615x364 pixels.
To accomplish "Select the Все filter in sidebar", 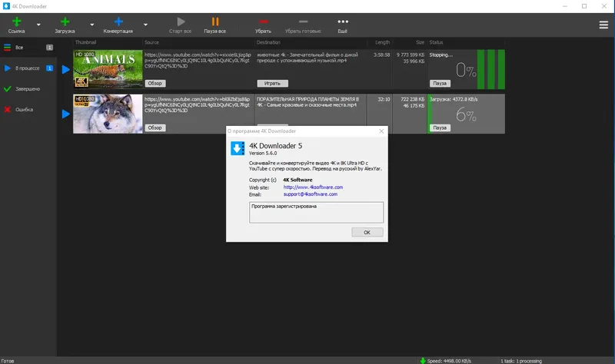I will (x=28, y=48).
